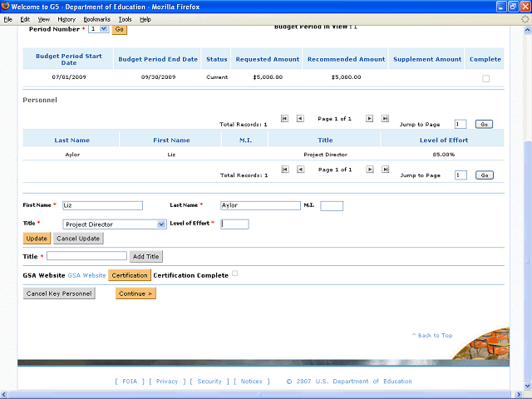
Task: Open the Bookmarks menu
Action: point(96,18)
